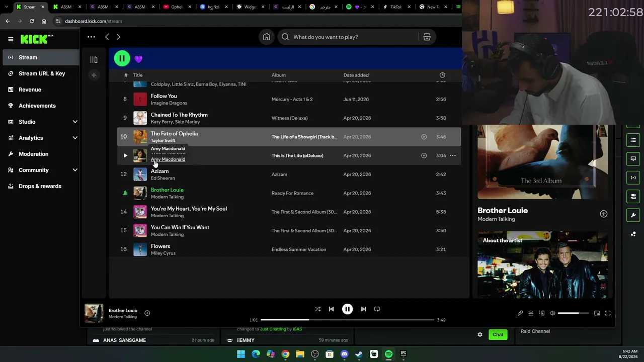Adjust the Spotify volume slider
This screenshot has width=644, height=362.
click(573, 313)
